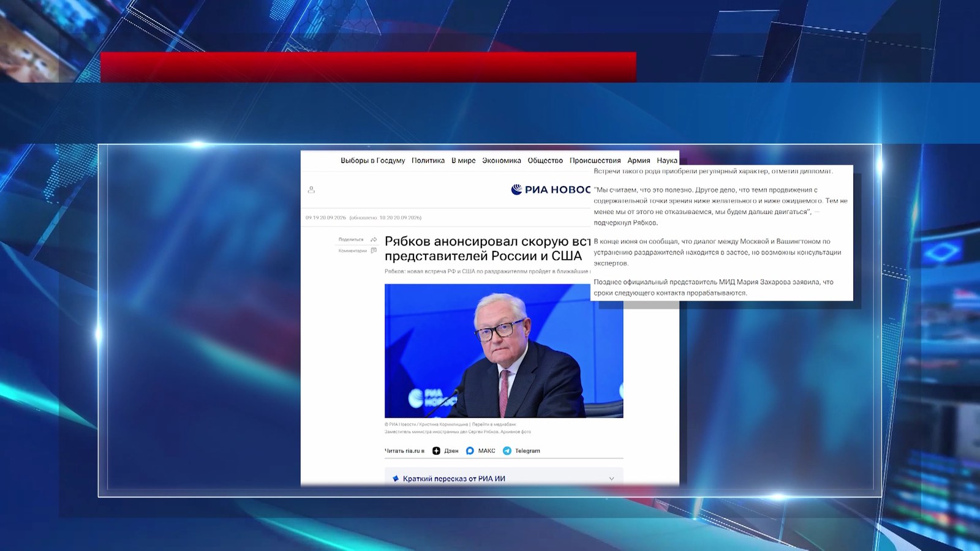This screenshot has width=980, height=551.
Task: Click the Telegram icon
Action: [507, 451]
